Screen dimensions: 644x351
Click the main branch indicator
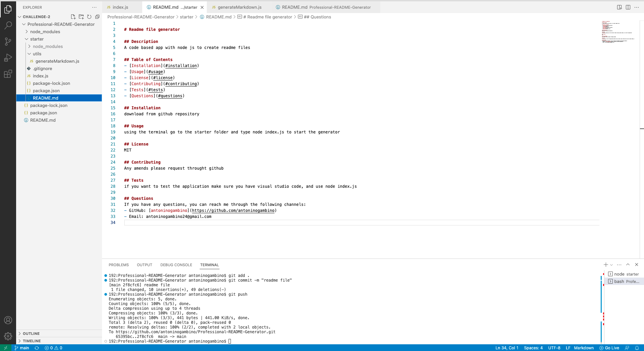pos(21,348)
